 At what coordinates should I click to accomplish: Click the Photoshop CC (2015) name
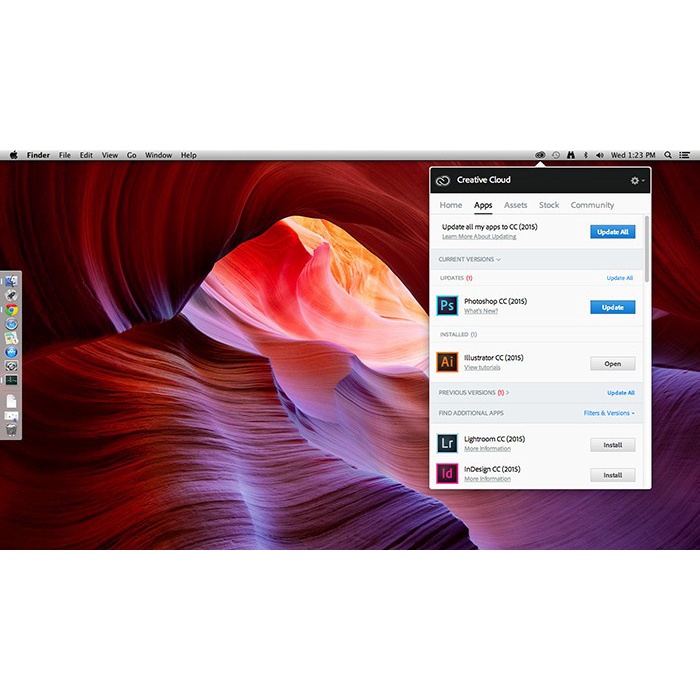pos(495,301)
